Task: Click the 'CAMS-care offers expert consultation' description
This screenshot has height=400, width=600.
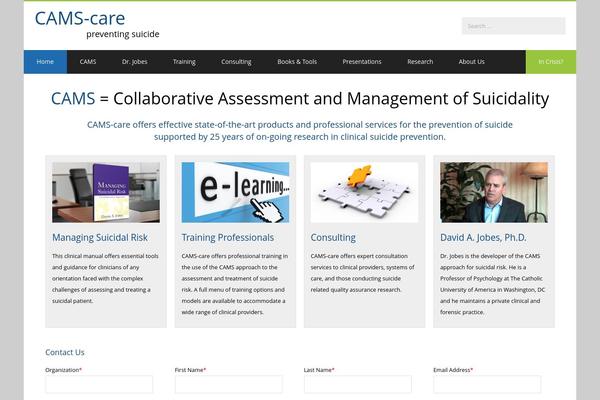Action: (362, 273)
